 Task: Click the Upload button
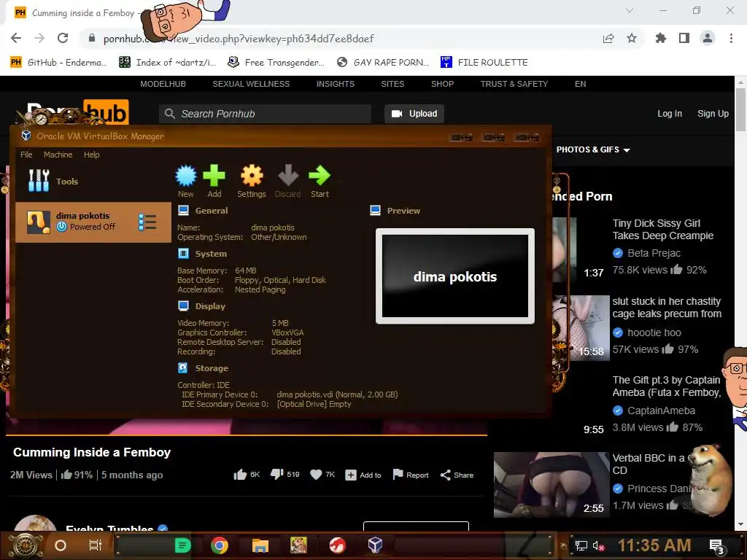pyautogui.click(x=414, y=114)
